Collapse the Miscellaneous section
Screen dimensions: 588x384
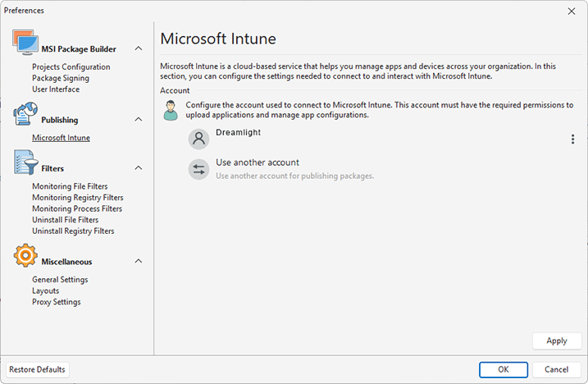pyautogui.click(x=138, y=262)
